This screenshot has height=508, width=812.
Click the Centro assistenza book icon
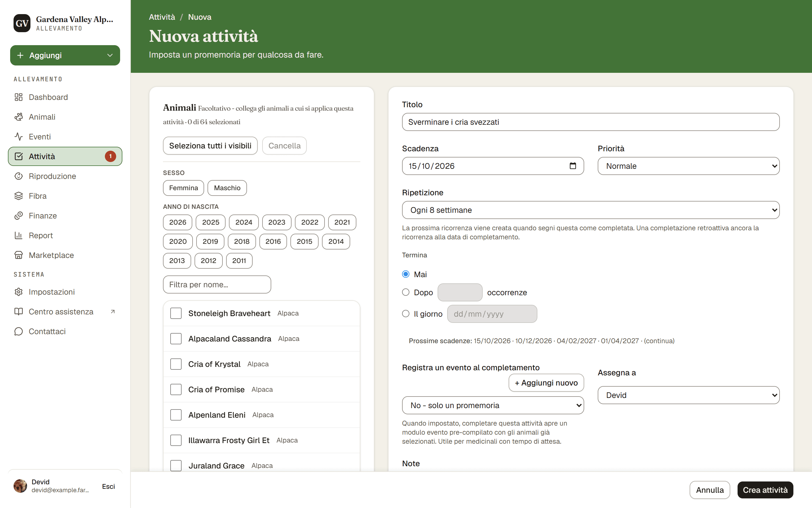click(18, 312)
